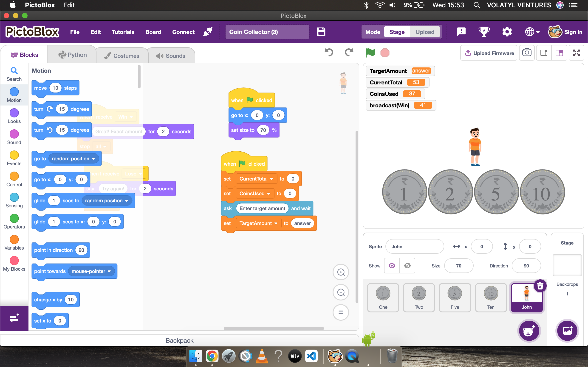Click the add extension button
Image resolution: width=588 pixels, height=367 pixels.
tap(14, 318)
